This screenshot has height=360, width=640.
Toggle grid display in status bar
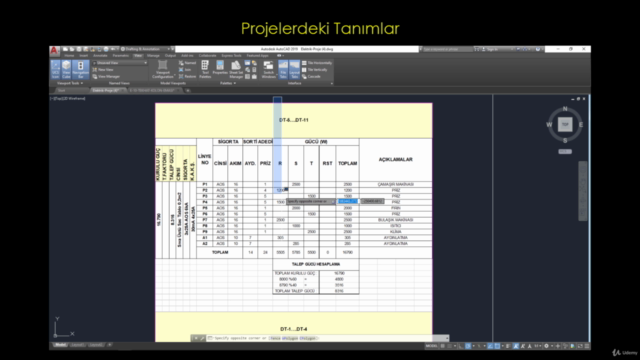442,346
